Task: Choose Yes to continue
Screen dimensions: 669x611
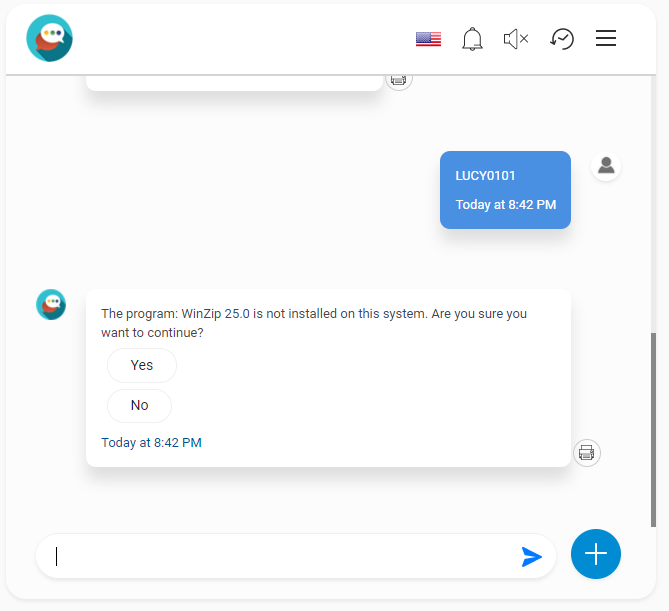Action: pyautogui.click(x=142, y=365)
